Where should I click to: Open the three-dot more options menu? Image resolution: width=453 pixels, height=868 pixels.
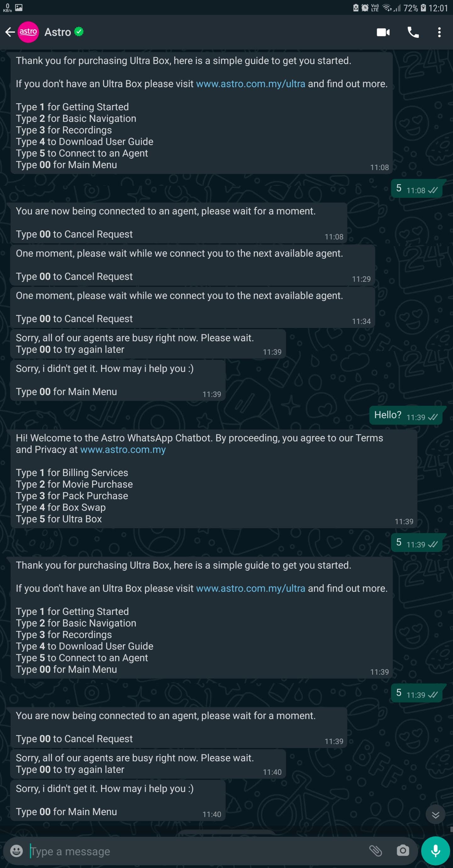tap(439, 32)
